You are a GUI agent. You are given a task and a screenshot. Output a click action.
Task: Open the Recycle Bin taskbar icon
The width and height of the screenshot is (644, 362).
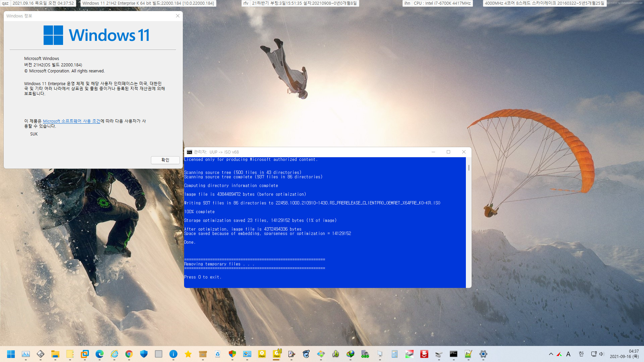point(218,354)
